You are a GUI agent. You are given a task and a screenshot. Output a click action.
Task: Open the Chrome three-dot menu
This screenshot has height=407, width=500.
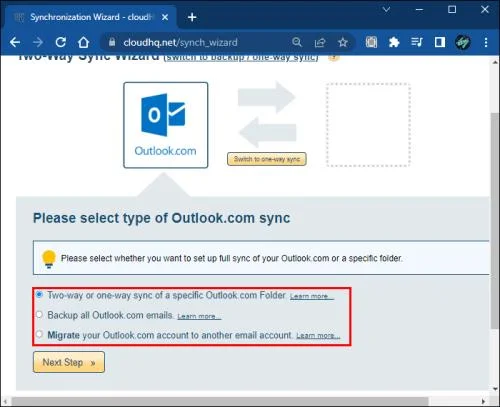pos(486,42)
